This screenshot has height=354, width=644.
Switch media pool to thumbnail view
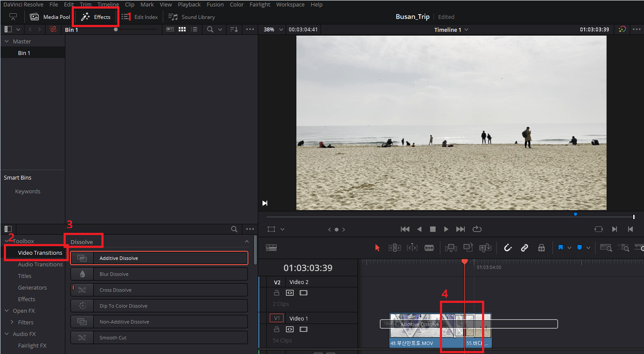[x=182, y=30]
